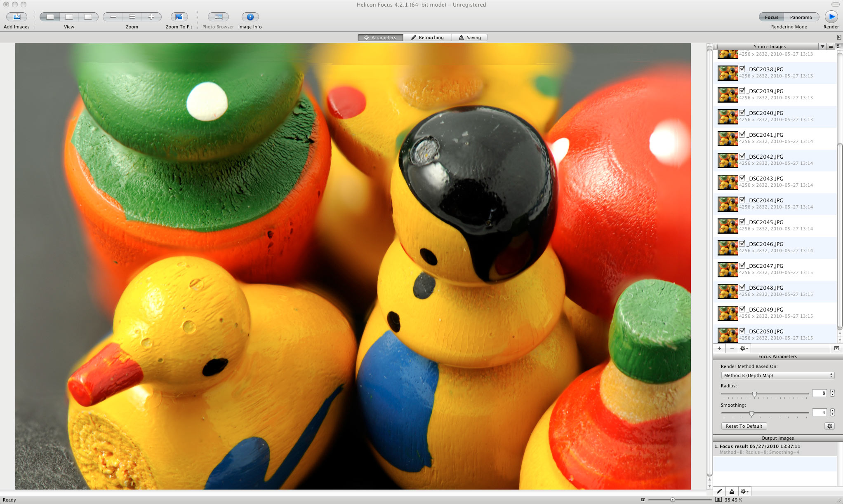Click the save output tray icon
The height and width of the screenshot is (504, 843).
732,491
